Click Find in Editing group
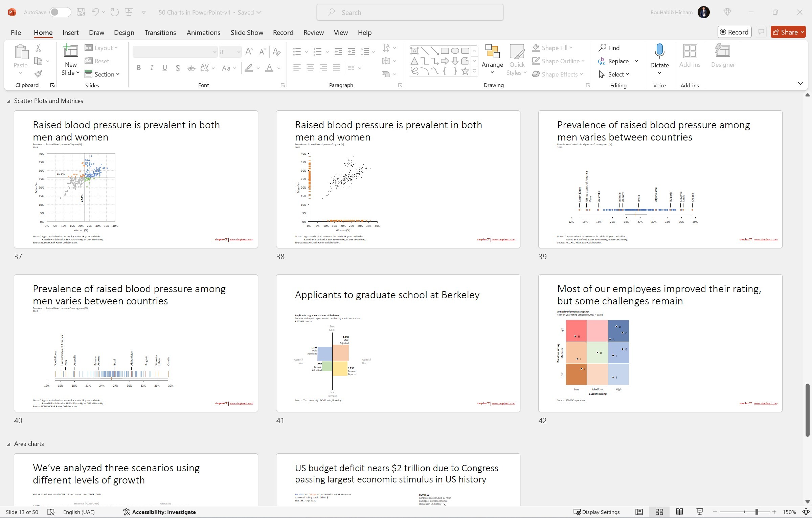The width and height of the screenshot is (812, 518). coord(609,48)
